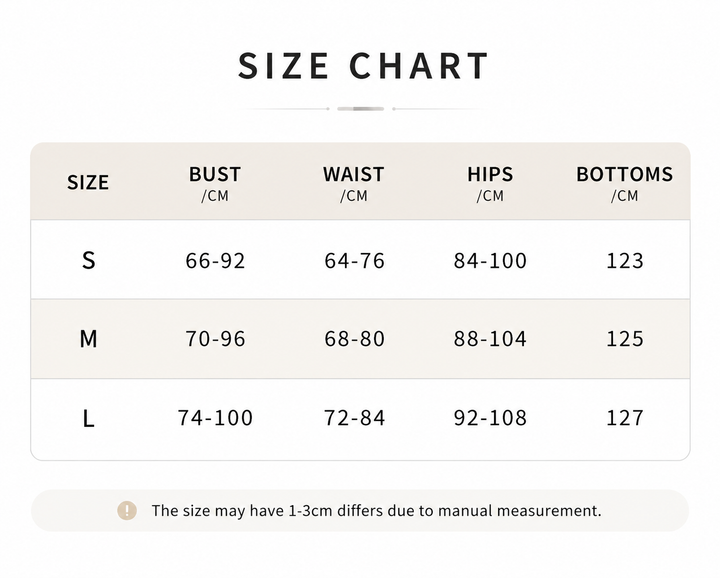Screen dimensions: 720x578
Task: Select the HIPS column header
Action: click(x=490, y=183)
